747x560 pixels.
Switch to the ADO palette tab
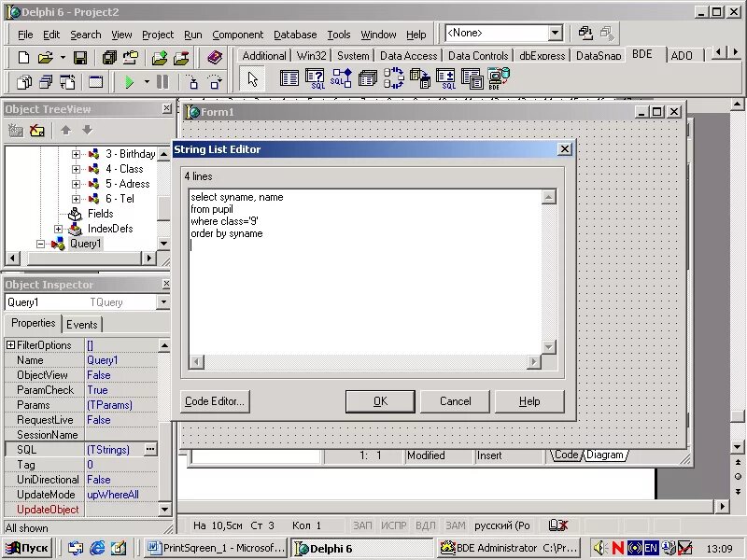[682, 56]
